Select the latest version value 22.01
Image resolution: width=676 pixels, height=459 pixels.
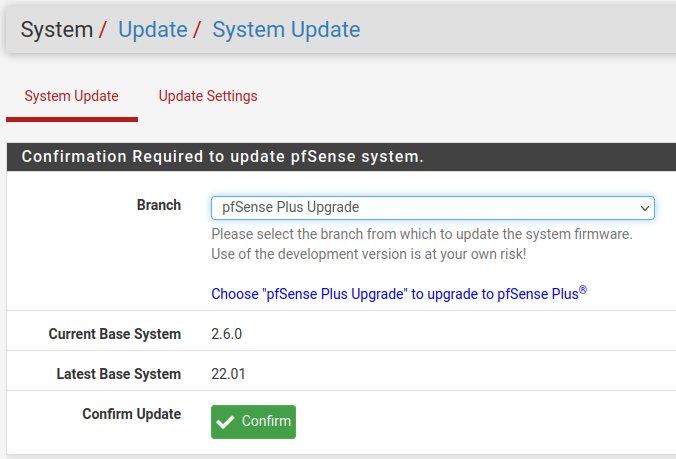pos(228,374)
